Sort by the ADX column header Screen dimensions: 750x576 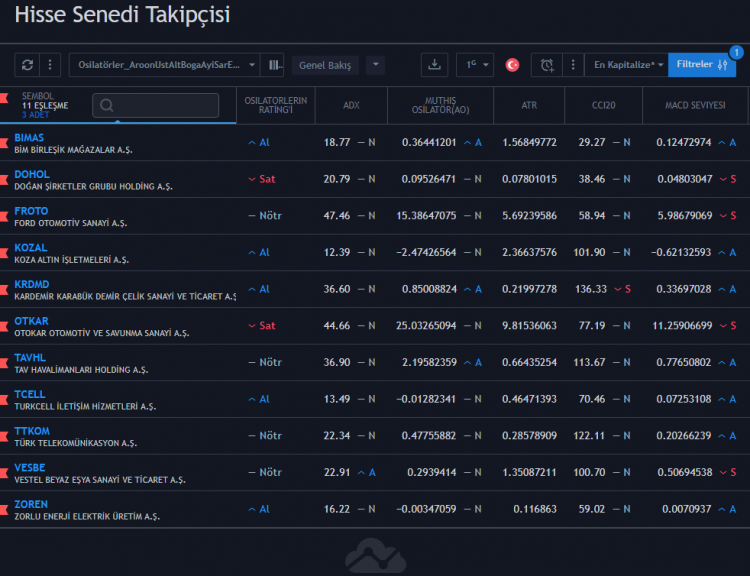click(x=351, y=105)
